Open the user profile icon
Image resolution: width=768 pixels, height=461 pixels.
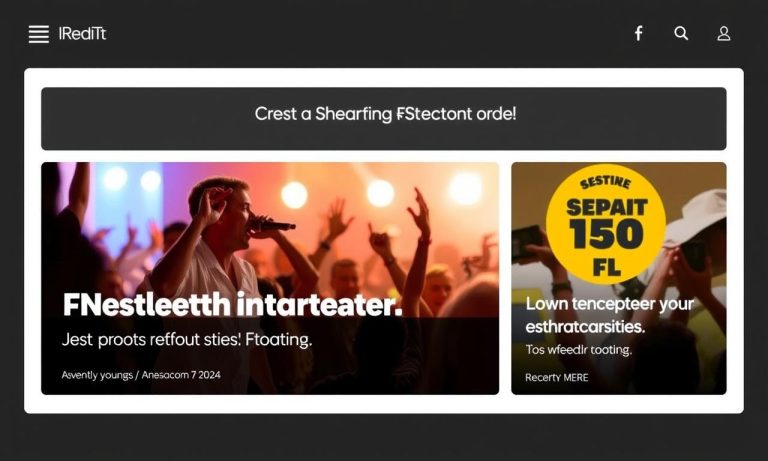(723, 33)
